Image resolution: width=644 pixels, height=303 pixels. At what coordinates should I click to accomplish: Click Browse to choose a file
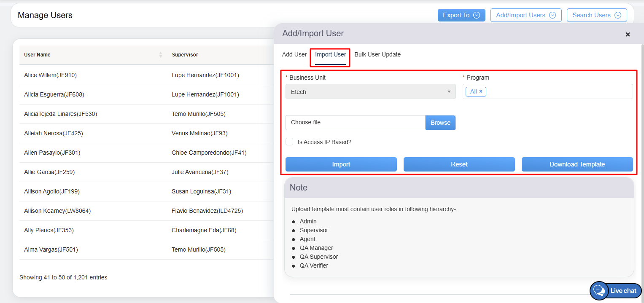(x=440, y=123)
